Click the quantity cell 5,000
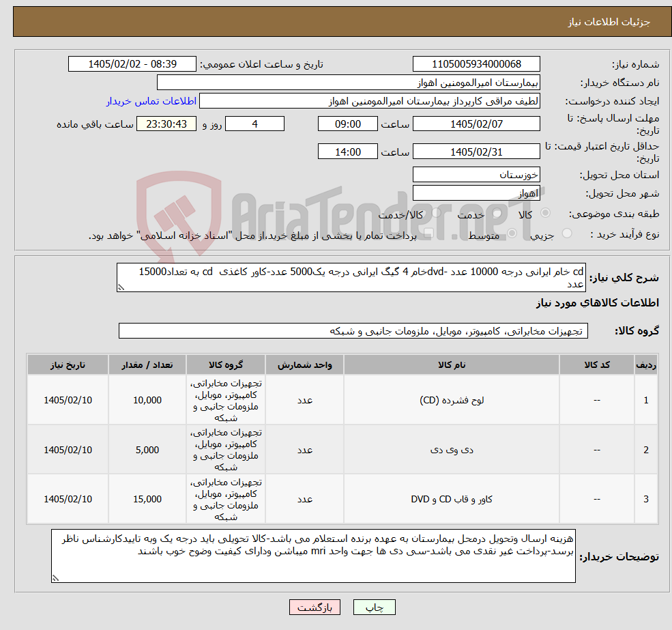The width and height of the screenshot is (672, 630). point(147,450)
